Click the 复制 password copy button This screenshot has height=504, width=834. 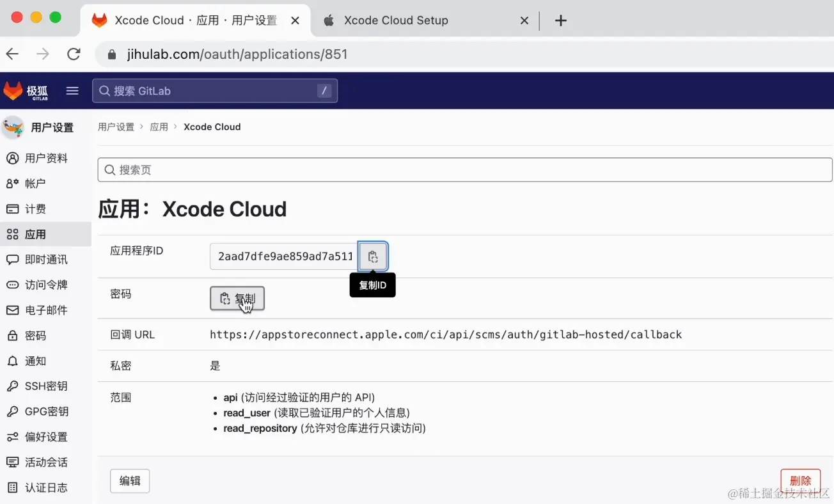[x=237, y=299]
